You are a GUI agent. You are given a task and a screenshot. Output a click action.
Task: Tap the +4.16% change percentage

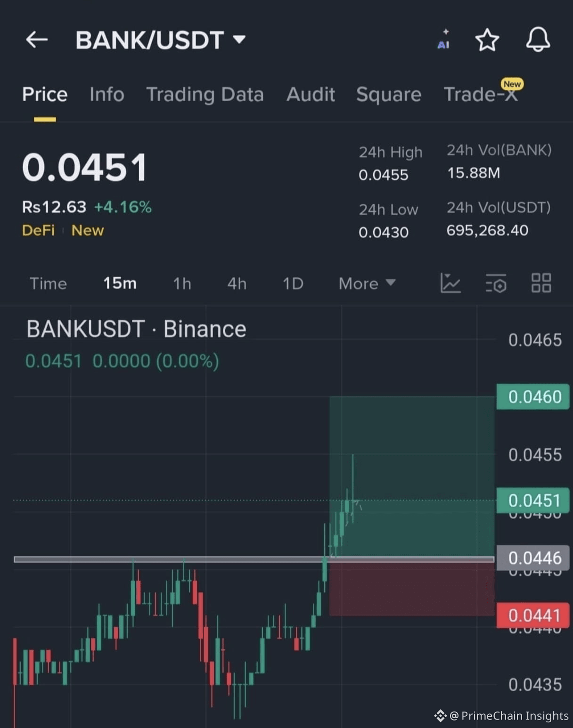123,207
